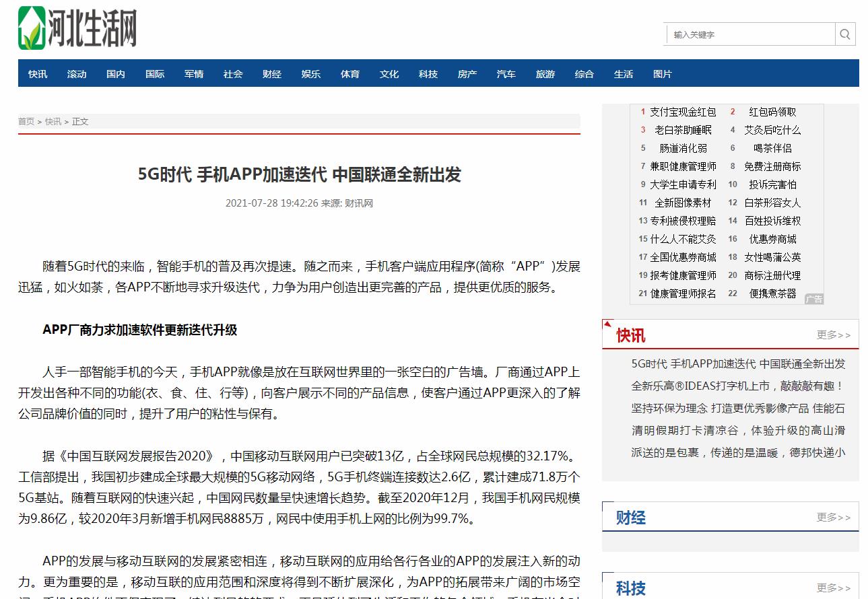
Task: Open ad link 便携煮茶器
Action: click(772, 293)
